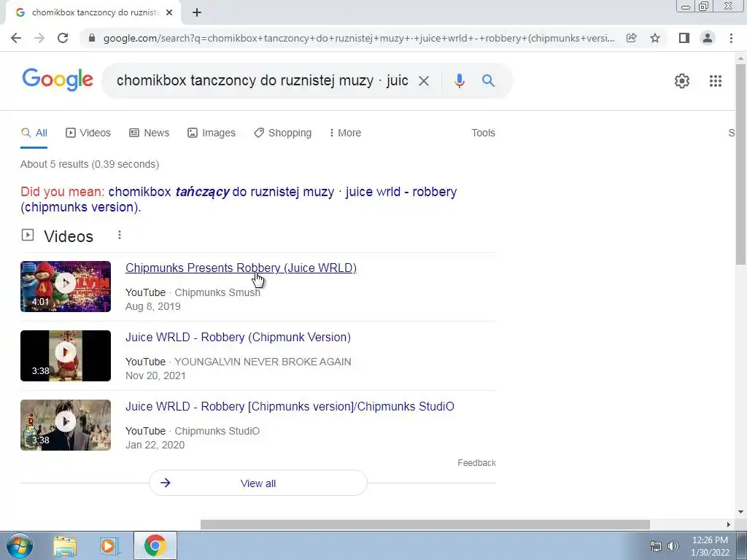Open the Chrome profile avatar
Screen dimensions: 747x560
[x=708, y=38]
